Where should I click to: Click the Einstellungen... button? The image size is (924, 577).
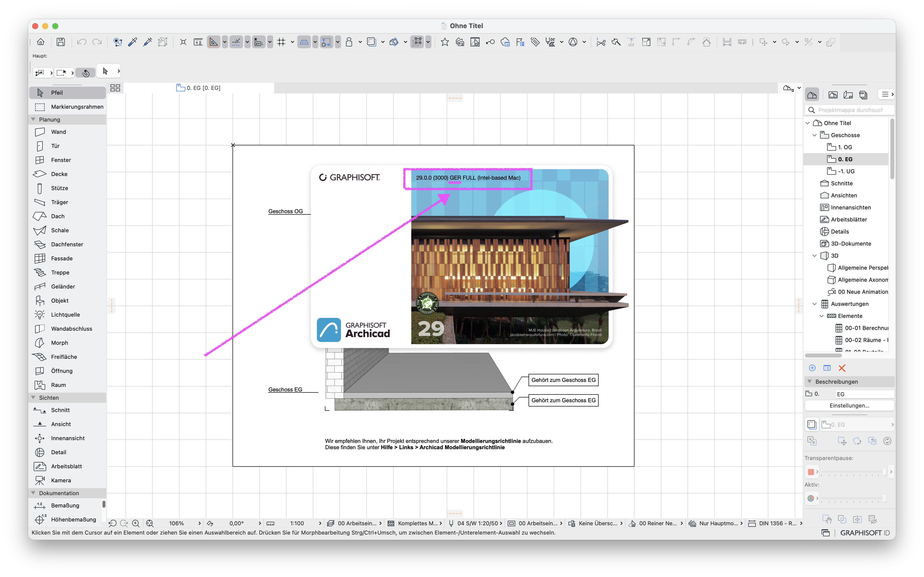click(849, 406)
